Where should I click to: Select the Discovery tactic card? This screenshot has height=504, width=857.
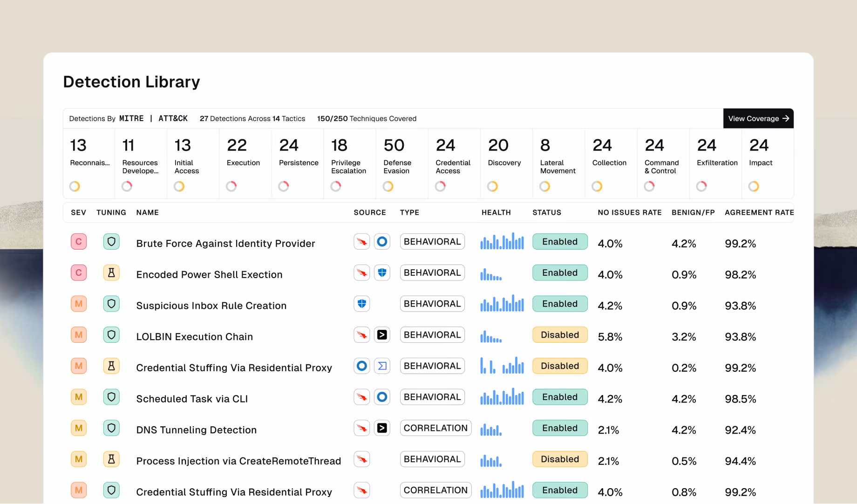[507, 164]
